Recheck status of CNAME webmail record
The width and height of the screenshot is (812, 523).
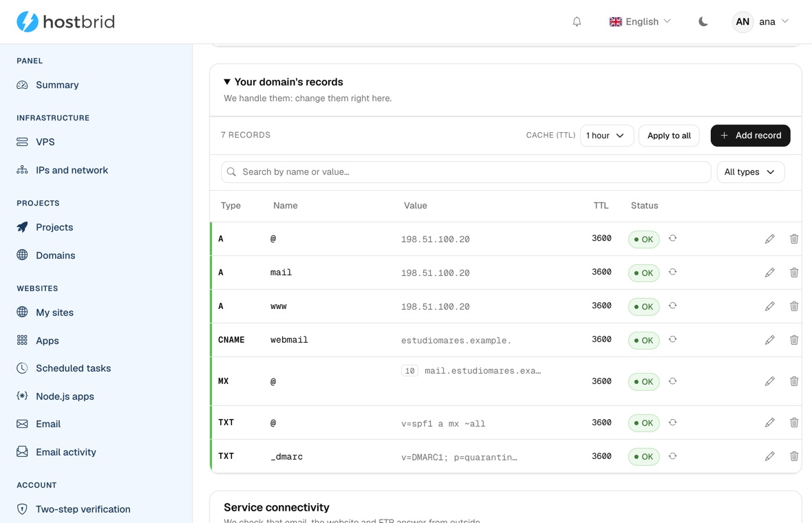click(x=672, y=339)
